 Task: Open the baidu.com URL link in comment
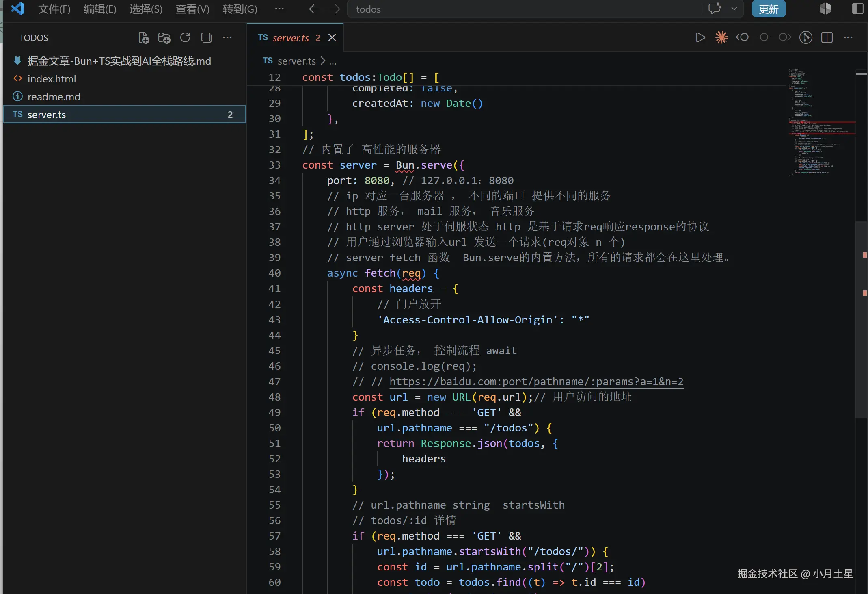(536, 382)
